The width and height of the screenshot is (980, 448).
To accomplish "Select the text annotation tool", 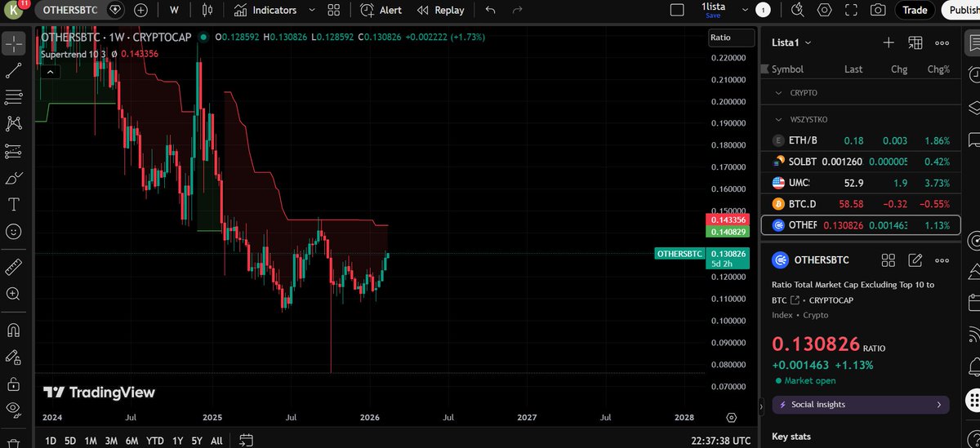I will pyautogui.click(x=14, y=204).
